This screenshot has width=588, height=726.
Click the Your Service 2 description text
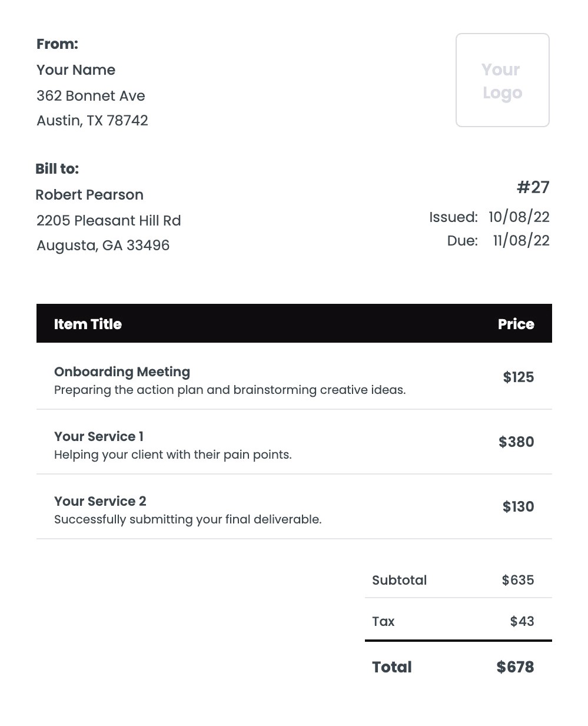(188, 519)
